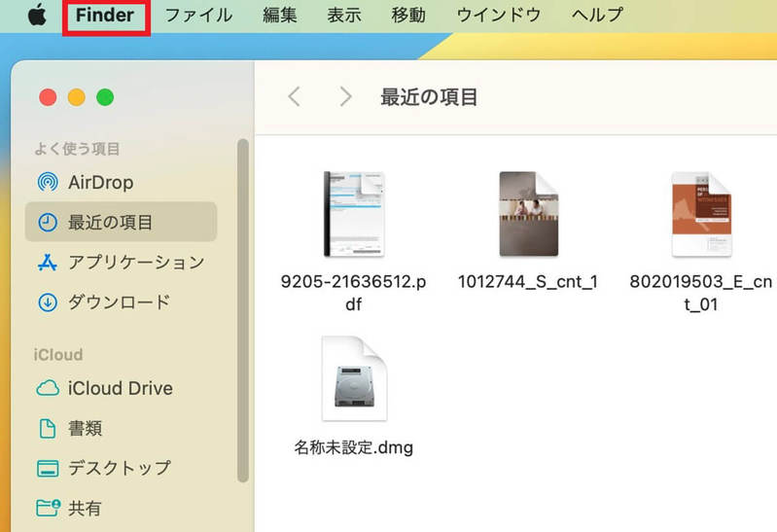Open the ウインドウ menu
The image size is (777, 532).
[x=499, y=15]
